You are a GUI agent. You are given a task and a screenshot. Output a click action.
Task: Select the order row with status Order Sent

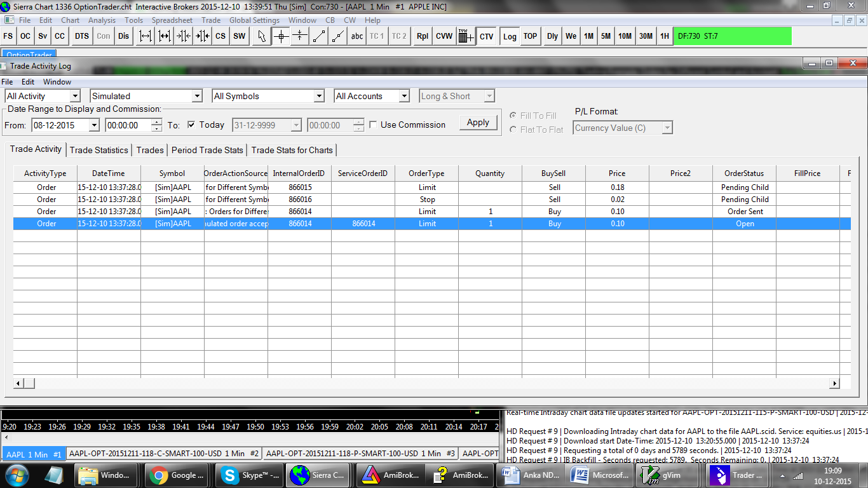coord(432,212)
